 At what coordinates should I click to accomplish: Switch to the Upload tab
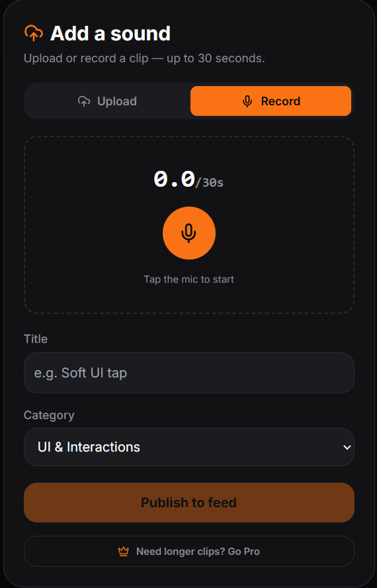click(x=107, y=101)
